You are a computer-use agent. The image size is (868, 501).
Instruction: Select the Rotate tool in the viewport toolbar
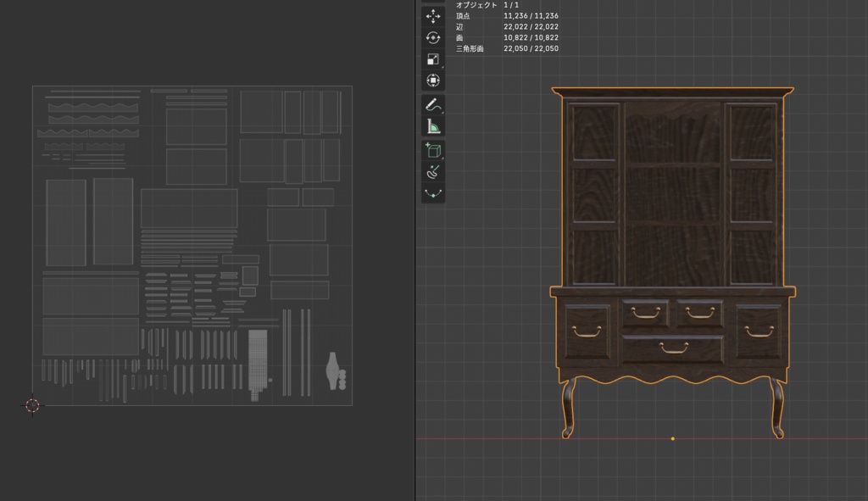433,37
